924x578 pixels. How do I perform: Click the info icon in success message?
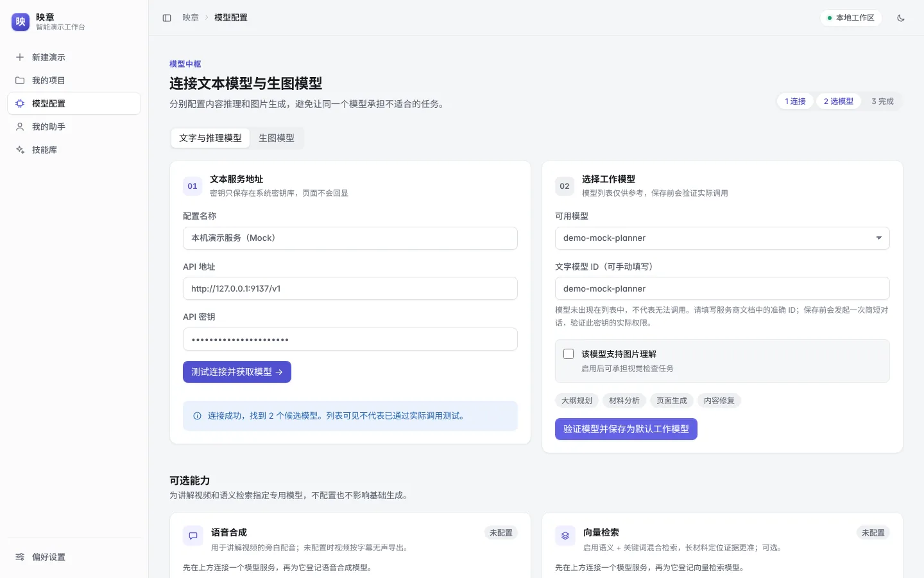coord(197,416)
